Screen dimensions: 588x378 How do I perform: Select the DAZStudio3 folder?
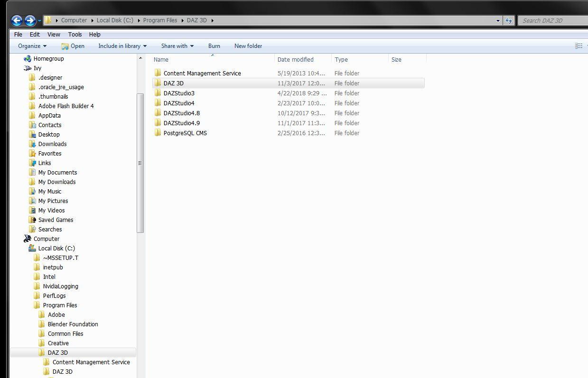coord(179,93)
